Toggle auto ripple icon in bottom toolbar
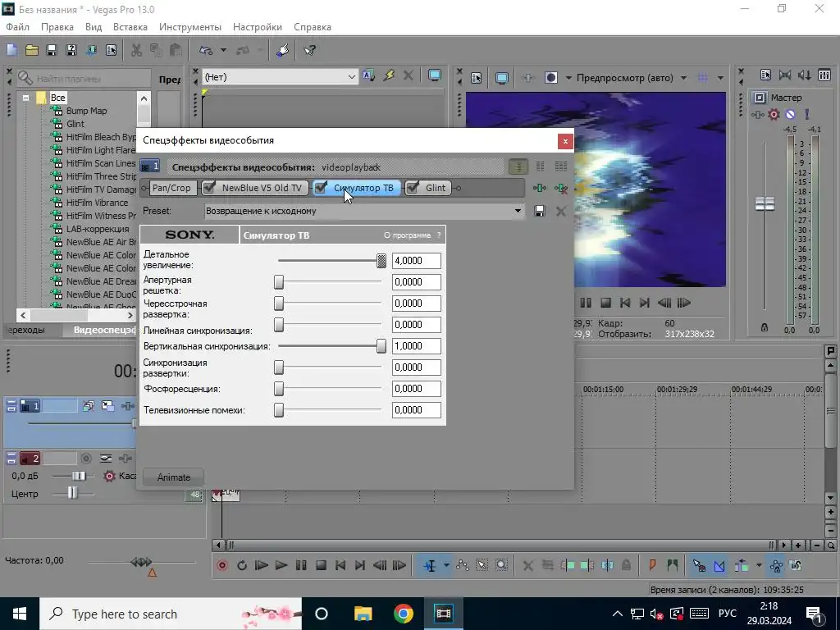Screen dimensions: 840x630 742,565
